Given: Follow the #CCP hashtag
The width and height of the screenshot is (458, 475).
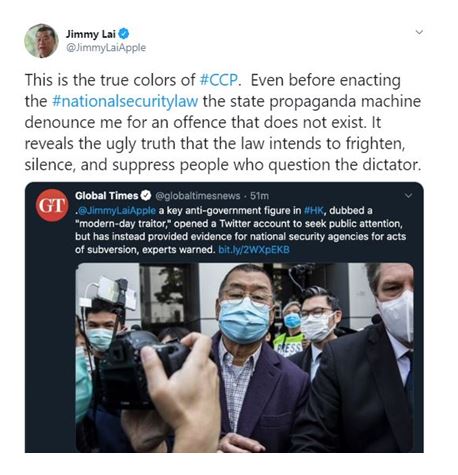Looking at the screenshot, I should 219,80.
